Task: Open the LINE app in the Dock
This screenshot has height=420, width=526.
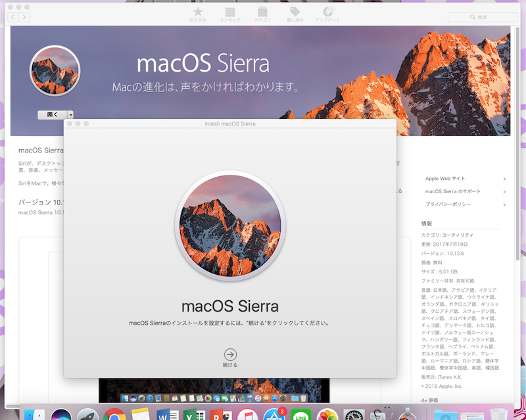Action: pyautogui.click(x=300, y=415)
